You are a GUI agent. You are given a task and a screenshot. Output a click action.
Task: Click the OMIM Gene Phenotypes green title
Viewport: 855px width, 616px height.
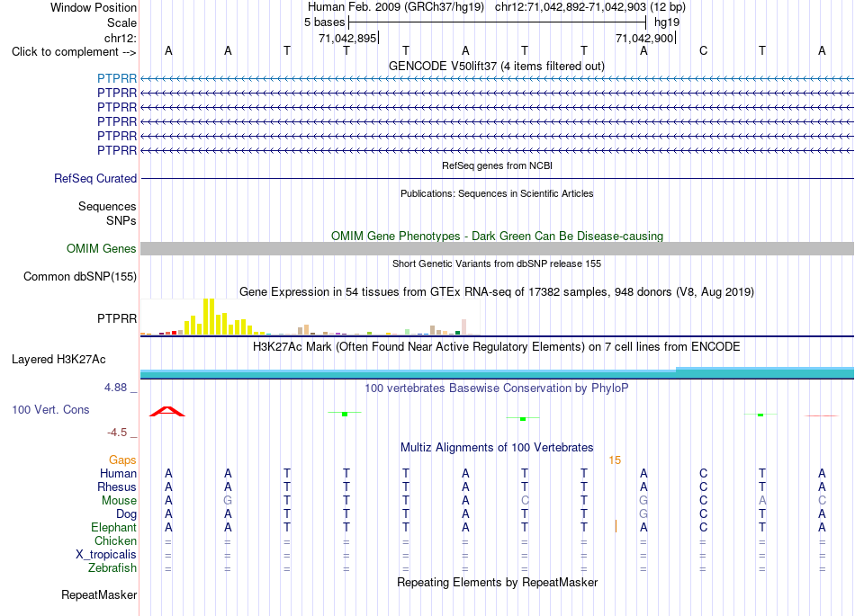tap(498, 236)
